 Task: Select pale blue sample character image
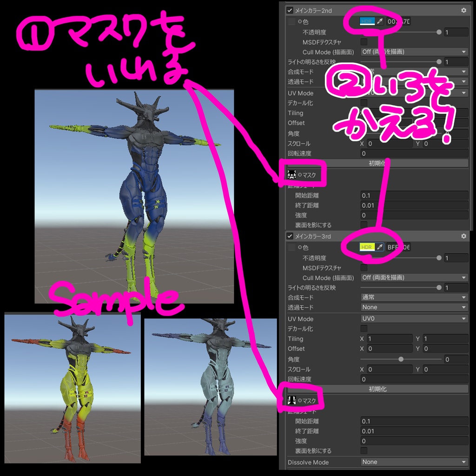[x=211, y=387]
